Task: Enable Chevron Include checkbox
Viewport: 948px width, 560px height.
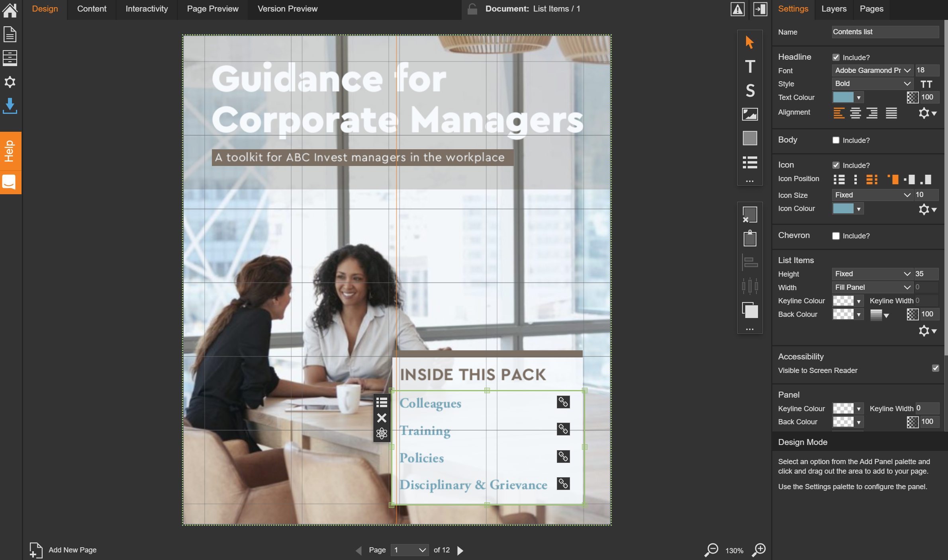Action: [836, 236]
